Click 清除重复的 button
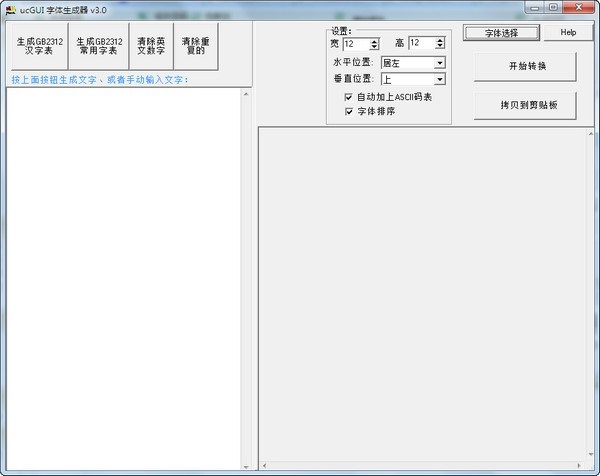 [x=196, y=46]
